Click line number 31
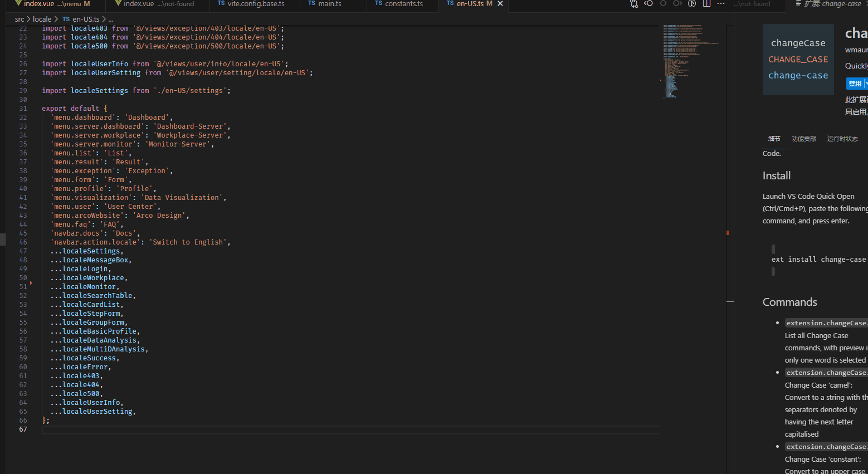The height and width of the screenshot is (474, 868). coord(23,109)
